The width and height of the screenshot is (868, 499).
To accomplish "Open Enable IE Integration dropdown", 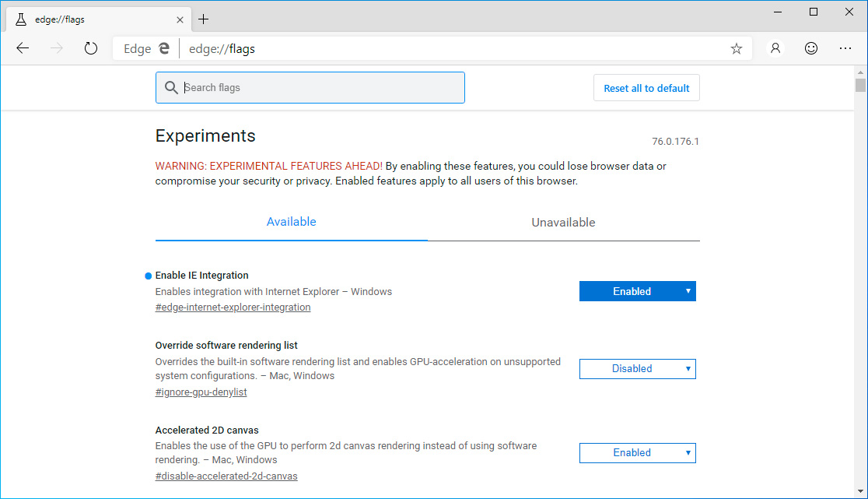I will point(637,291).
